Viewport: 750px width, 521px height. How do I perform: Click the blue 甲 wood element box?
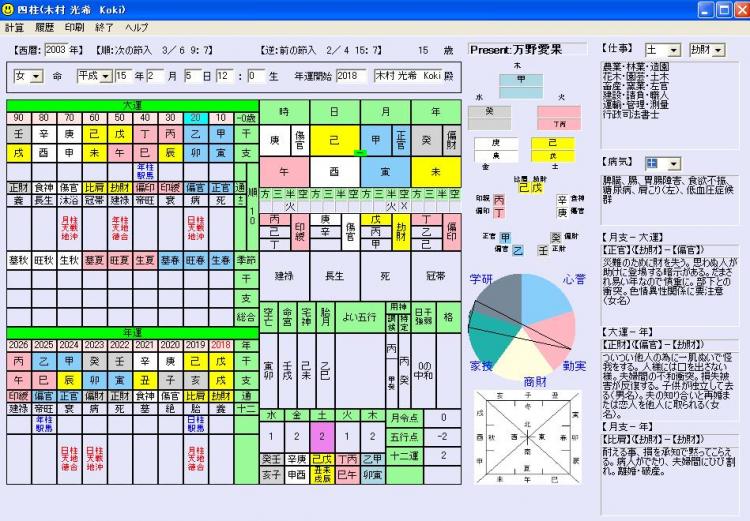pyautogui.click(x=520, y=80)
